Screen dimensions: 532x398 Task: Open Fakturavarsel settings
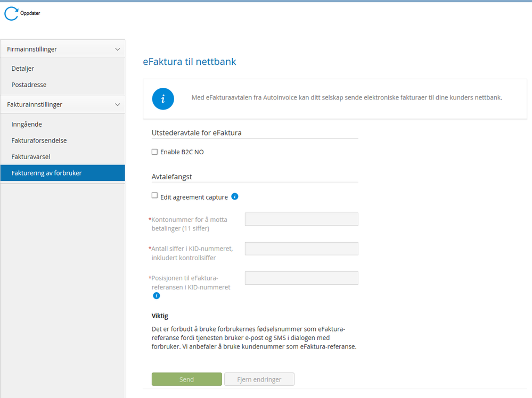(31, 157)
